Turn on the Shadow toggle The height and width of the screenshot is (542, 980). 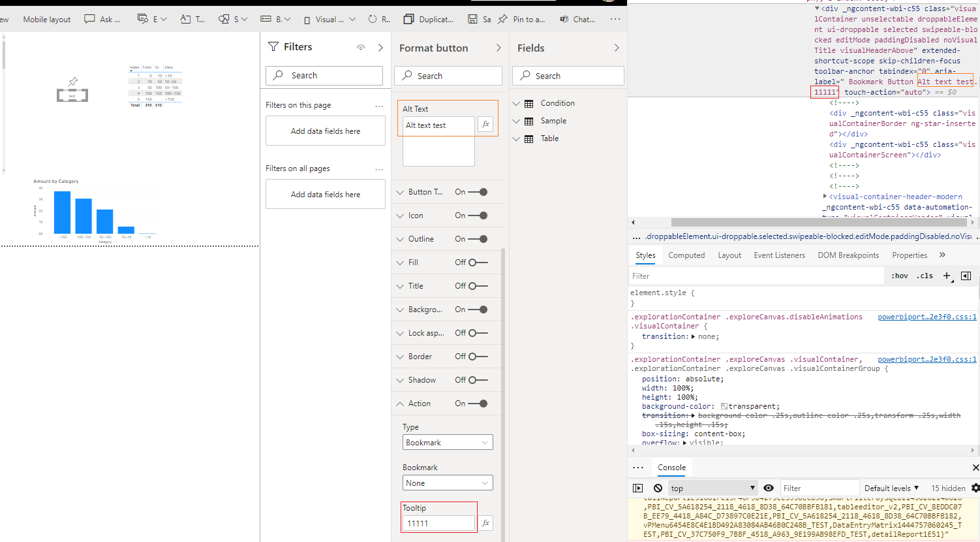point(478,380)
